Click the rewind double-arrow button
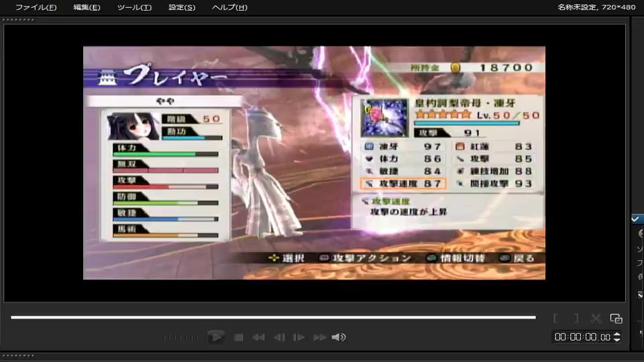Image resolution: width=644 pixels, height=362 pixels. [258, 337]
